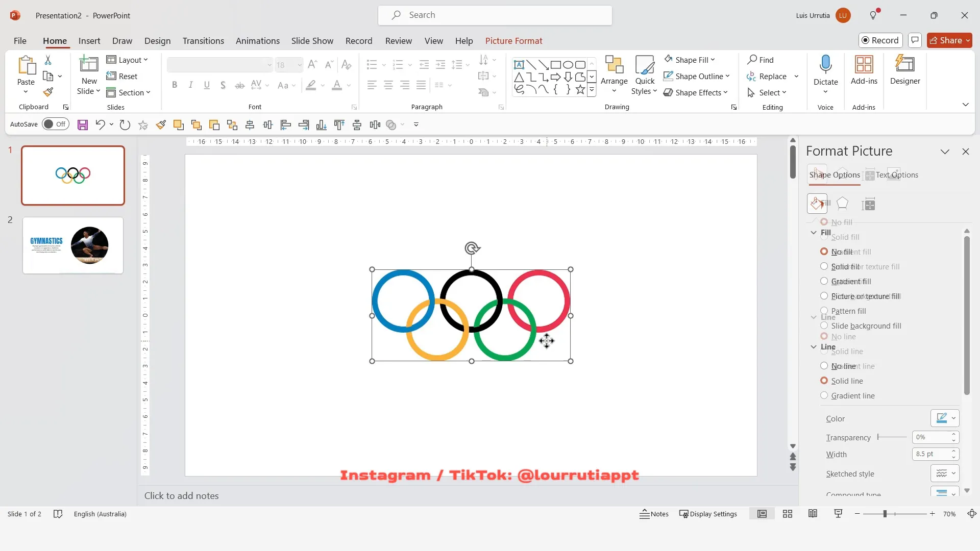
Task: Switch to Slide Sorter view in status bar
Action: (x=788, y=514)
